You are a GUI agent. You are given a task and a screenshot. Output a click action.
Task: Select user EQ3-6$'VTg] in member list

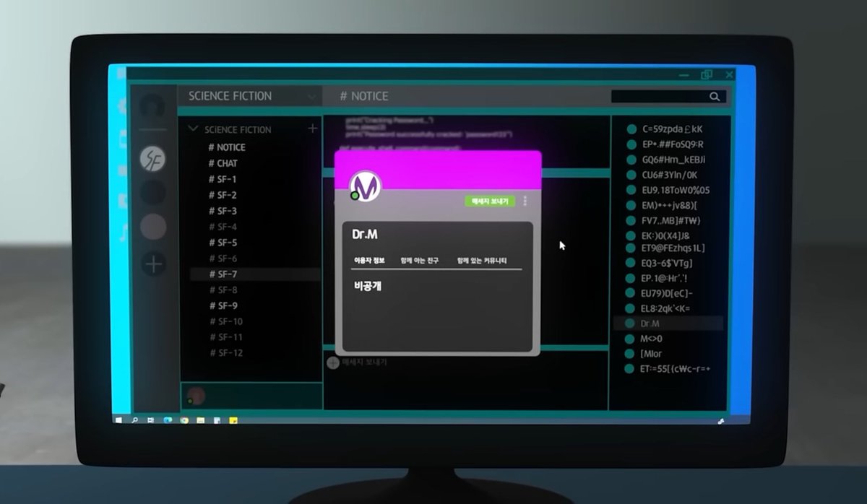(x=666, y=264)
